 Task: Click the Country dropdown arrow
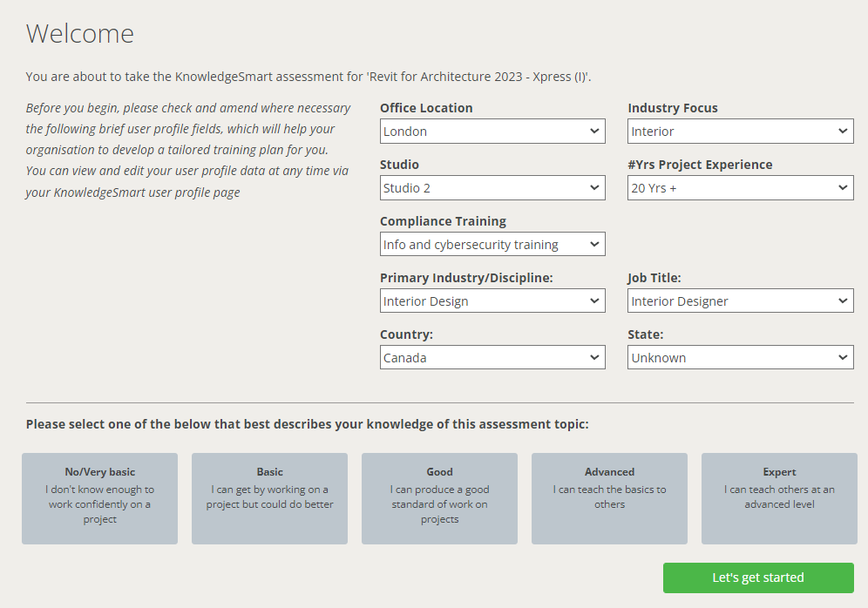[595, 357]
